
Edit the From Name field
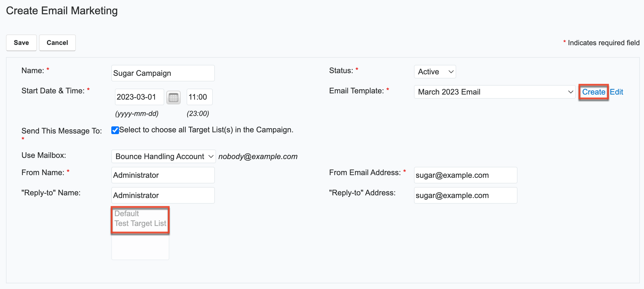163,175
